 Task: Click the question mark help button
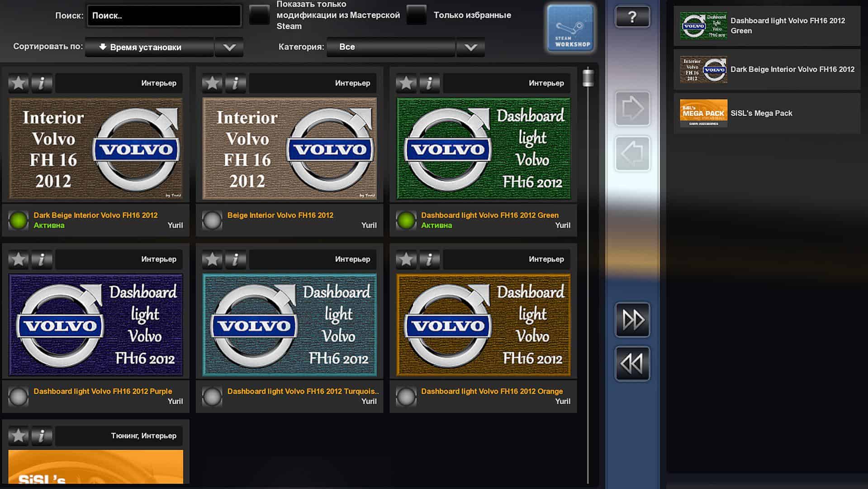coord(632,17)
